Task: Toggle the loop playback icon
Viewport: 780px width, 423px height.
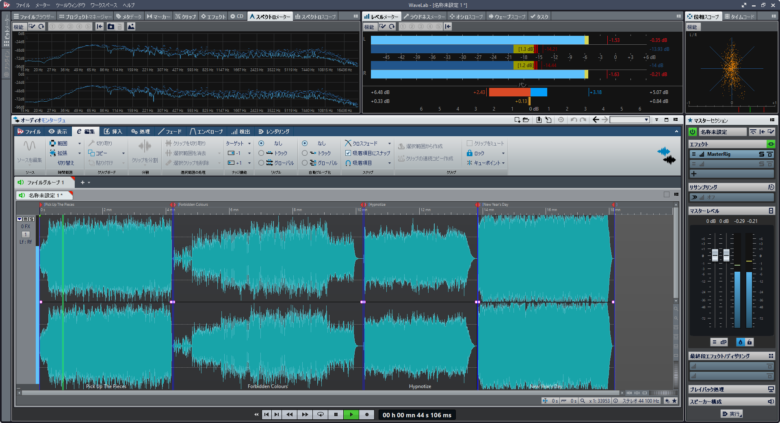Action: (320, 413)
